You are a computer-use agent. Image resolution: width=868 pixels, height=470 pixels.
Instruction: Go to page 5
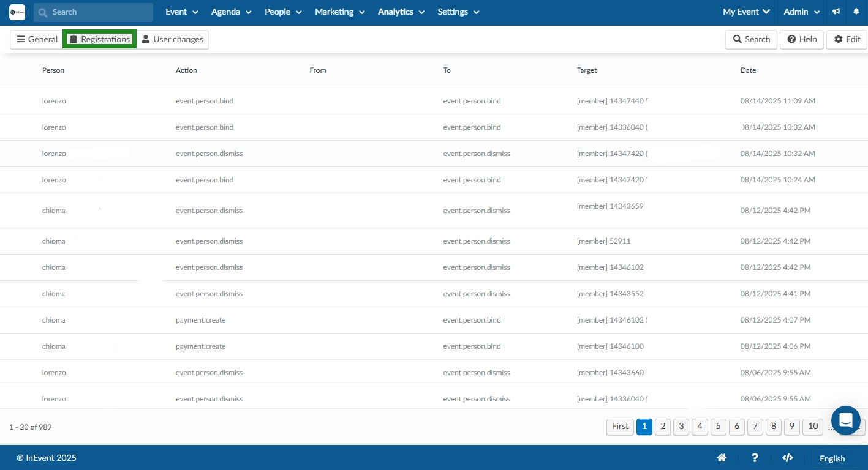(x=719, y=427)
